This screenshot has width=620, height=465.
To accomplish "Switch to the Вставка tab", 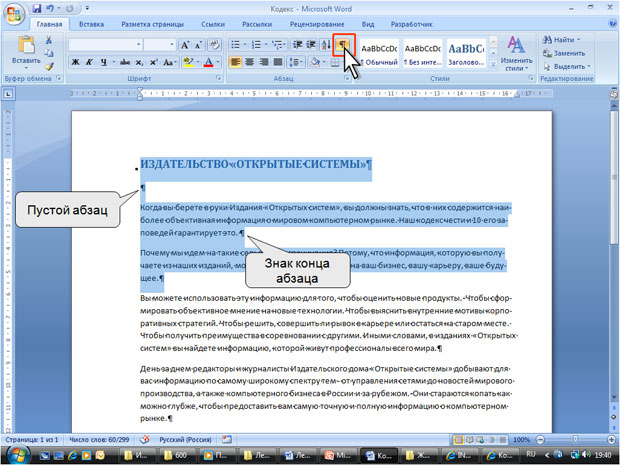I will click(x=91, y=24).
